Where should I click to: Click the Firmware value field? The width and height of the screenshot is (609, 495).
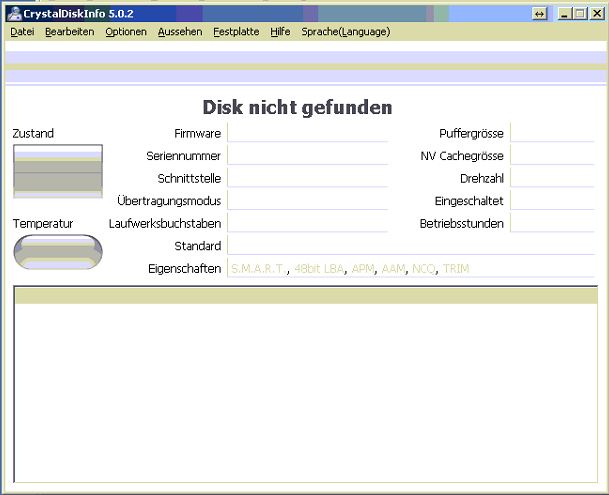(x=307, y=133)
